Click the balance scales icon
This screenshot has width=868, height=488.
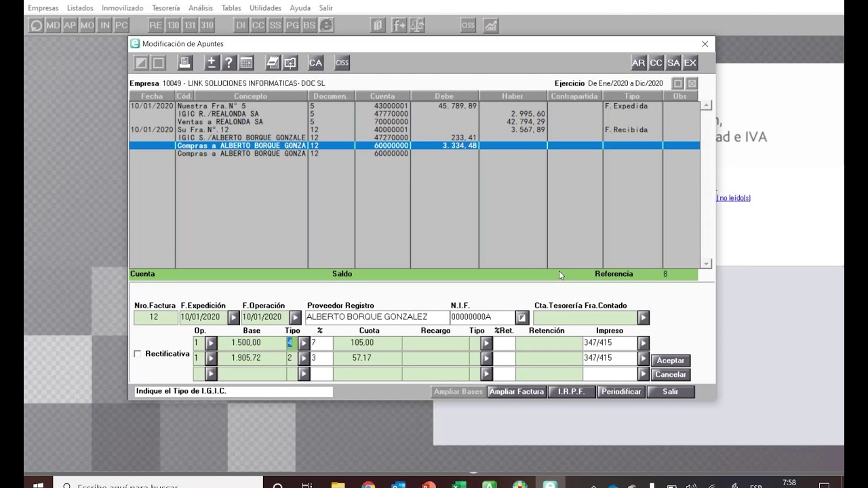[x=417, y=26]
